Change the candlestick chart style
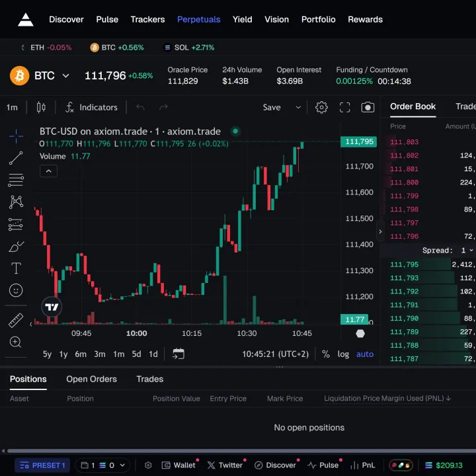 pos(41,107)
